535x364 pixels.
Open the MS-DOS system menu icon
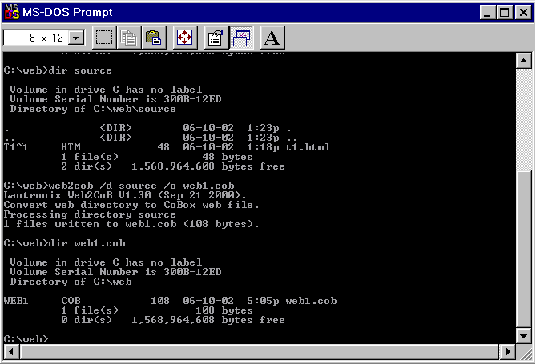12,12
